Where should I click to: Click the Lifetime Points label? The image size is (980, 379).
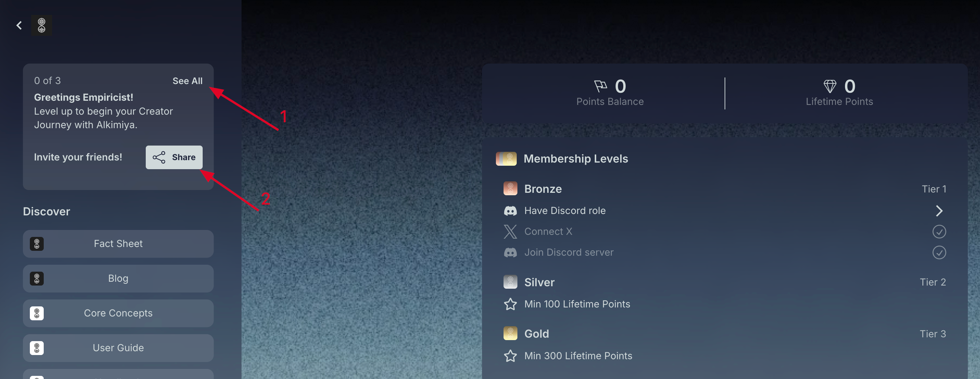(x=839, y=102)
